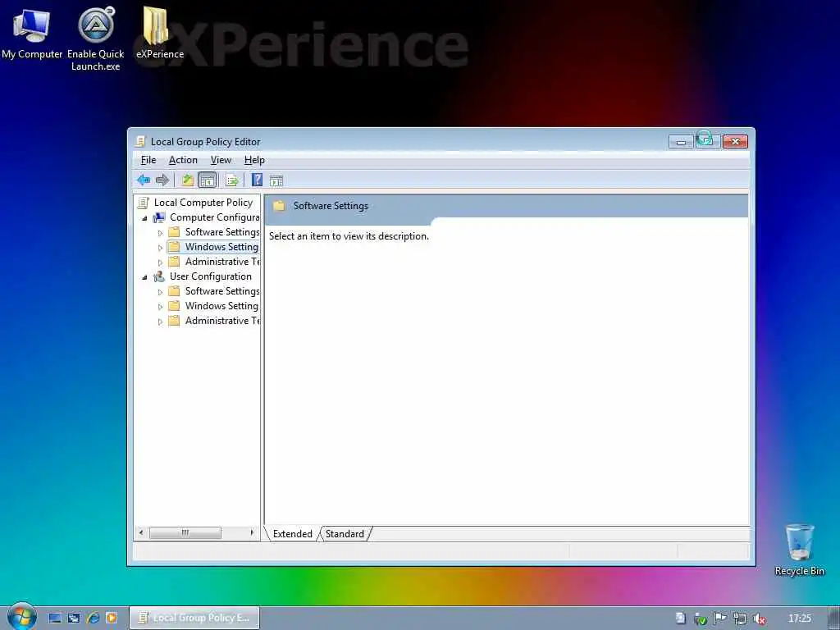
Task: Collapse the User Configuration node arrow
Action: 144,277
